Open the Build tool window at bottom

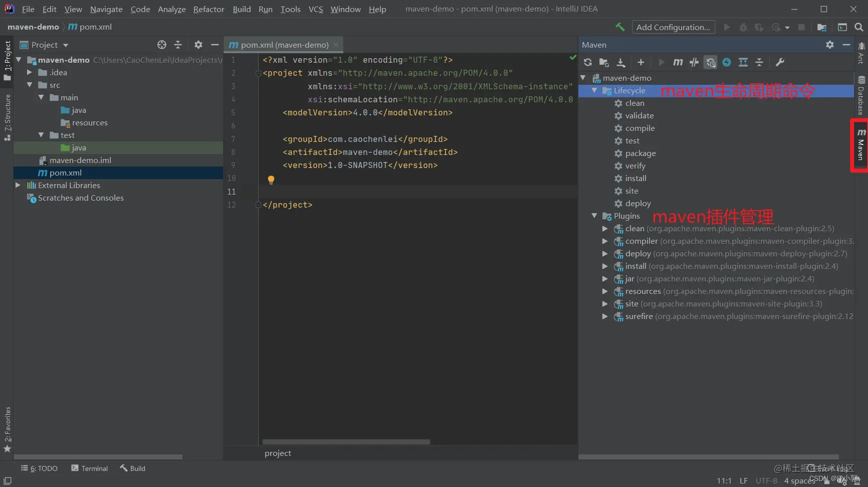(133, 468)
